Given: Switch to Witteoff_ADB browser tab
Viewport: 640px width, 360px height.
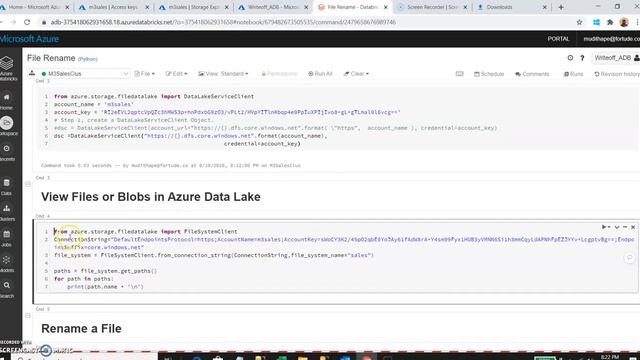Looking at the screenshot, I should pyautogui.click(x=273, y=7).
